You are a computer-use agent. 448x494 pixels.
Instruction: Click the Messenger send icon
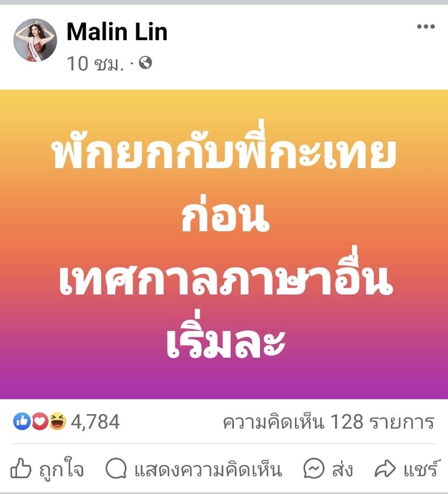tap(314, 468)
